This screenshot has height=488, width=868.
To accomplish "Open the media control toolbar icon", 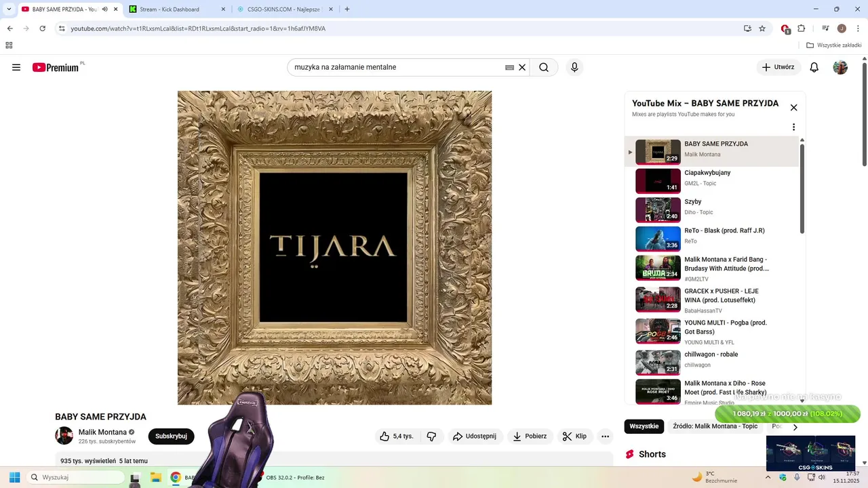I will [x=825, y=28].
